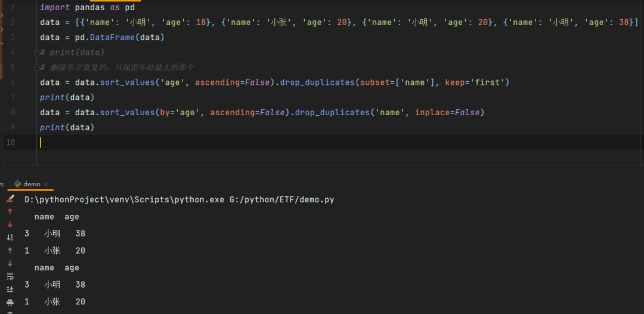This screenshot has height=314, width=644.
Task: Click gutter line number 6
Action: tap(13, 82)
